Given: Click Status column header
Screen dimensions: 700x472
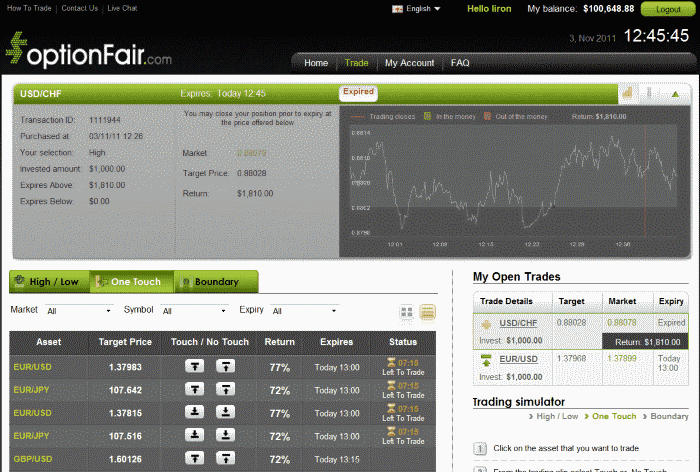Looking at the screenshot, I should pos(403,342).
